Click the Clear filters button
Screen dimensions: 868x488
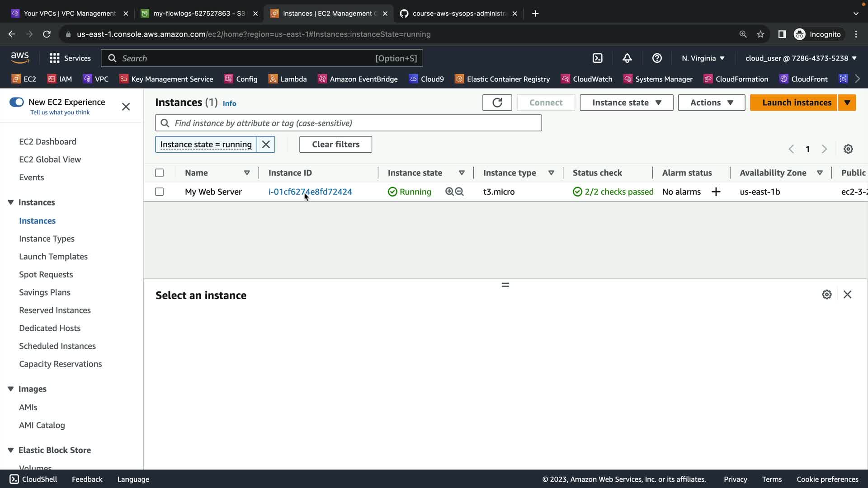[x=335, y=145]
